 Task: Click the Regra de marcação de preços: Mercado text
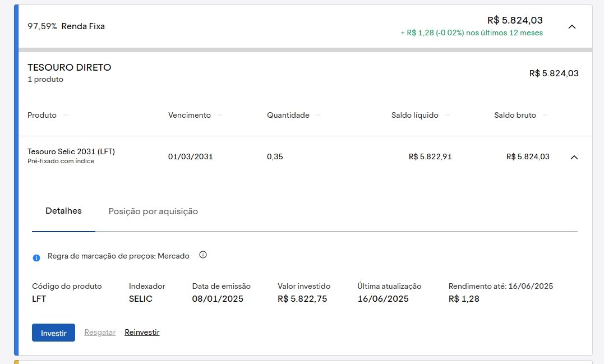pyautogui.click(x=119, y=256)
